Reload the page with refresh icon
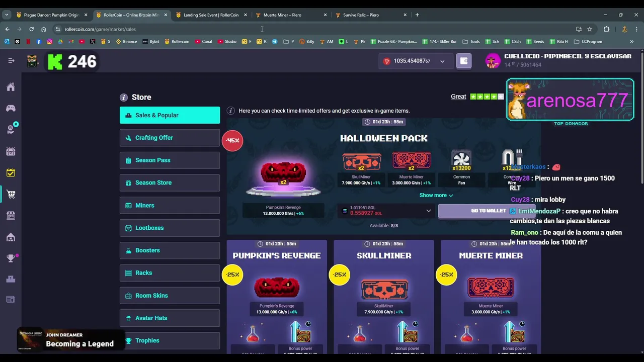Screen dimensions: 644x362 point(31,29)
